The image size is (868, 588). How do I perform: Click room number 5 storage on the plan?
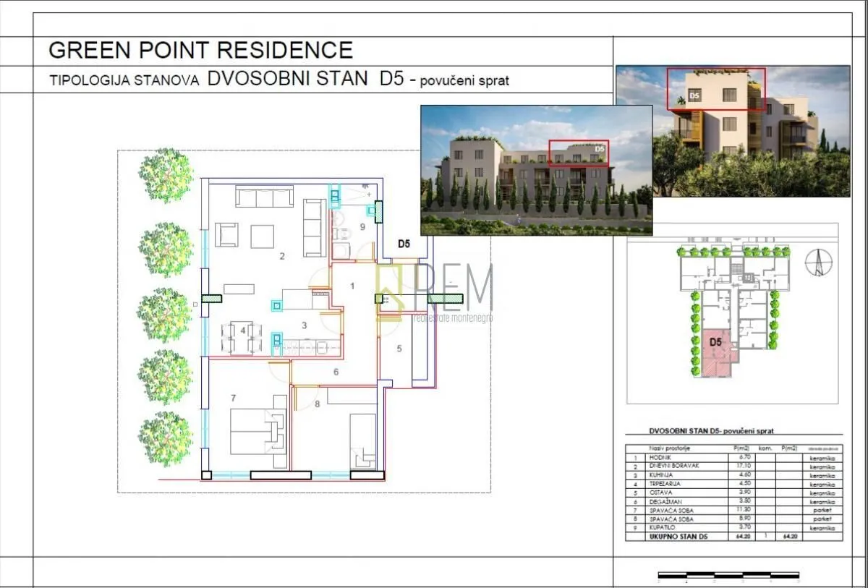(399, 349)
